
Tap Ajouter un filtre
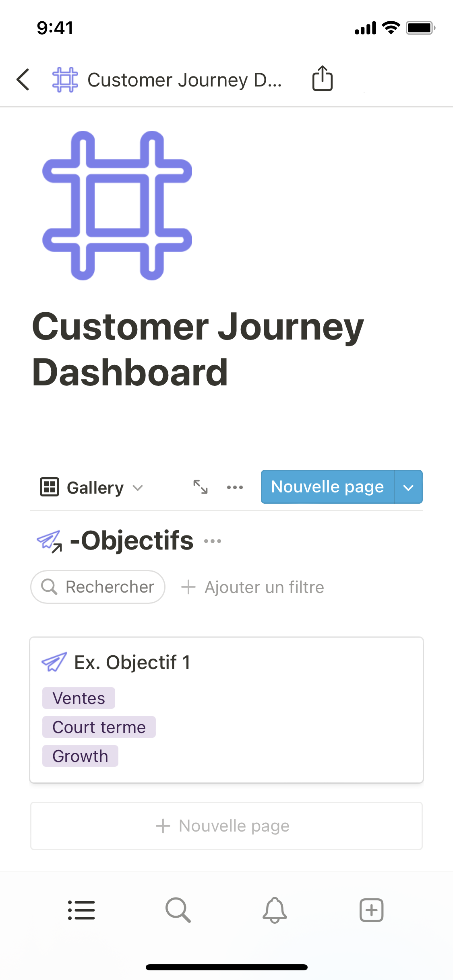(253, 587)
